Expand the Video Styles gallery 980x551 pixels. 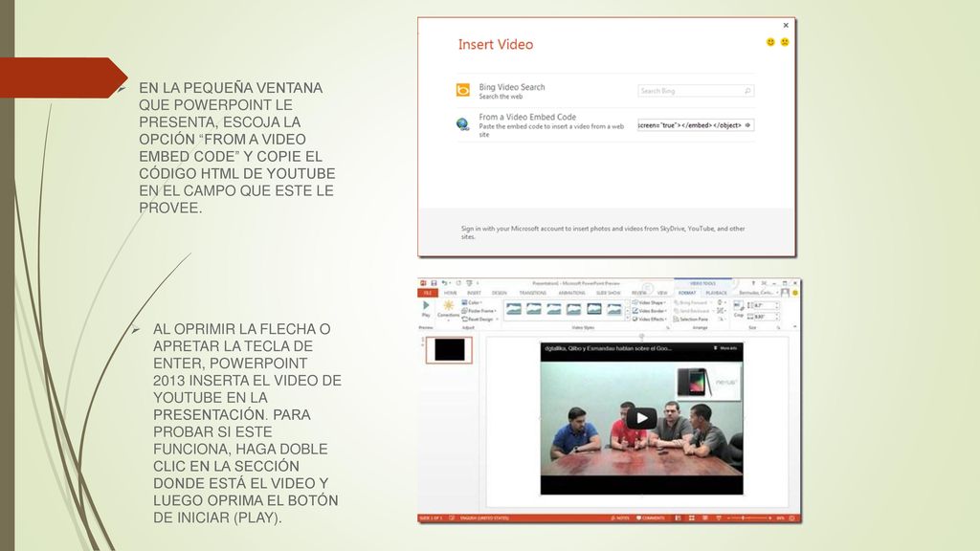tap(628, 319)
